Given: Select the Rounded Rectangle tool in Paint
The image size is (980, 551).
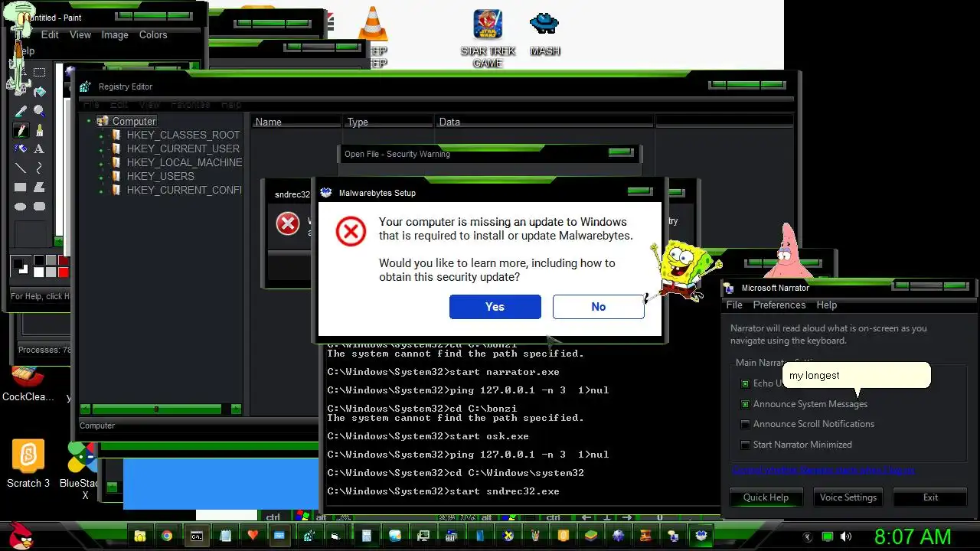Looking at the screenshot, I should click(x=39, y=207).
